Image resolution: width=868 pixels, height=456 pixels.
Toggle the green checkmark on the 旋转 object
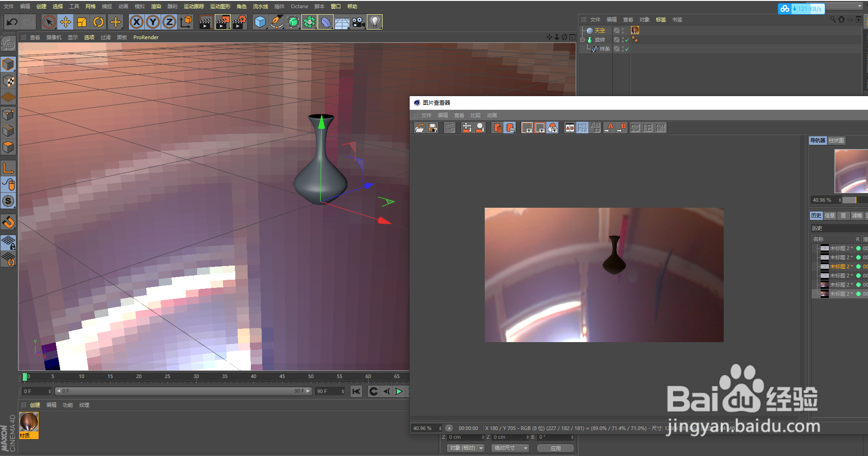[x=628, y=40]
